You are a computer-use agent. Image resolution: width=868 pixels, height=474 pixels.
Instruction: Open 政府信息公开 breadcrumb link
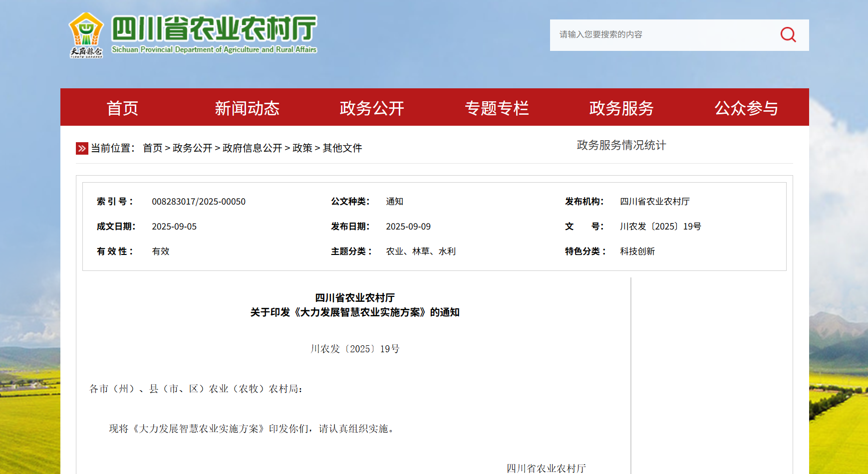click(252, 148)
